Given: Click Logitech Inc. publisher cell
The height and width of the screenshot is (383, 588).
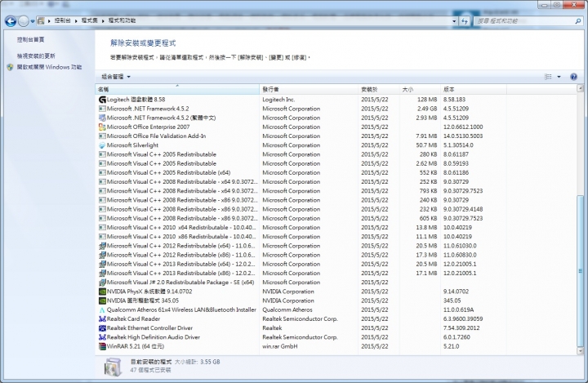Looking at the screenshot, I should tap(278, 100).
